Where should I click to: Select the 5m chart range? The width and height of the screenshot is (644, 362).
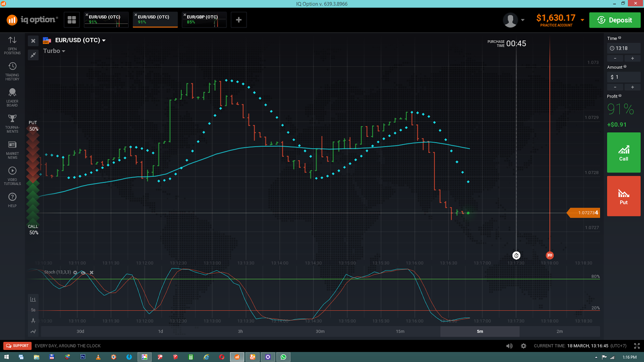coord(480,331)
